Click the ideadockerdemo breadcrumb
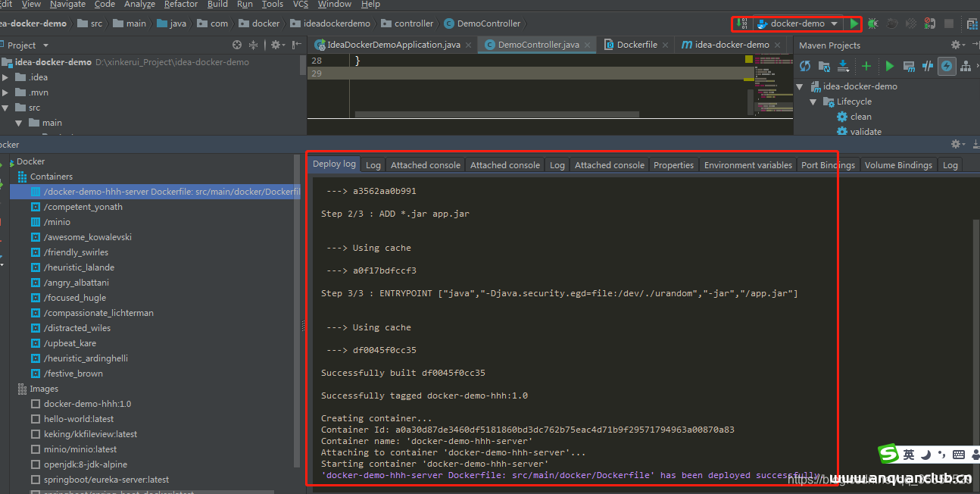 click(331, 23)
